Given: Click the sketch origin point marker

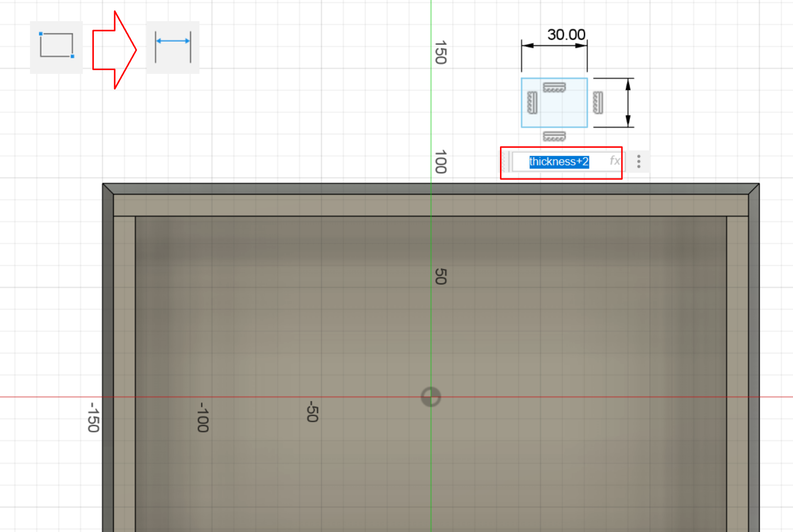Looking at the screenshot, I should [x=431, y=397].
